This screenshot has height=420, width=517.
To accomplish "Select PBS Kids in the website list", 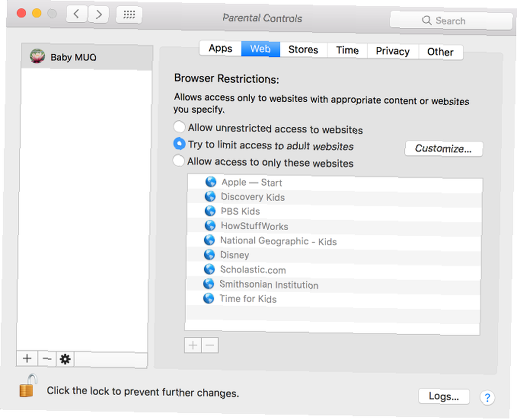I will click(334, 212).
